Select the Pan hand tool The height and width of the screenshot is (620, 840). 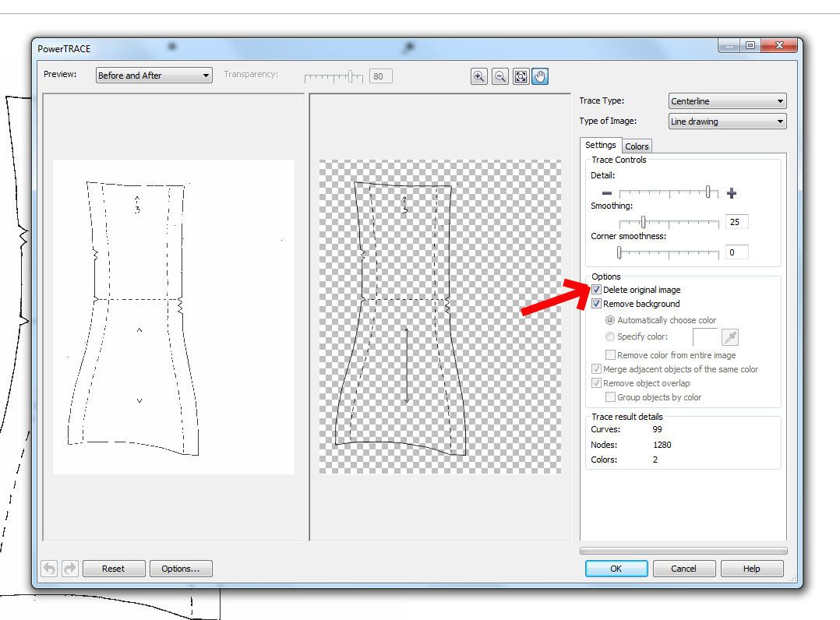click(x=540, y=76)
